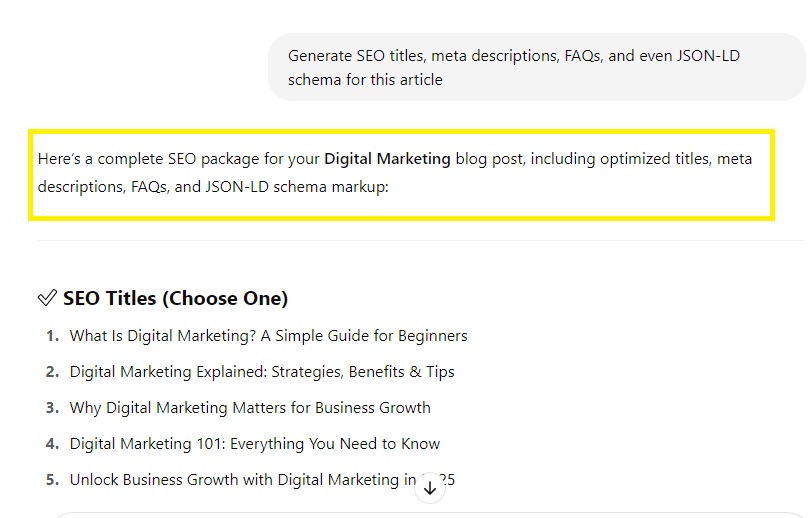808x518 pixels.
Task: Click the bold 'Digital Marketing' text
Action: pos(387,159)
